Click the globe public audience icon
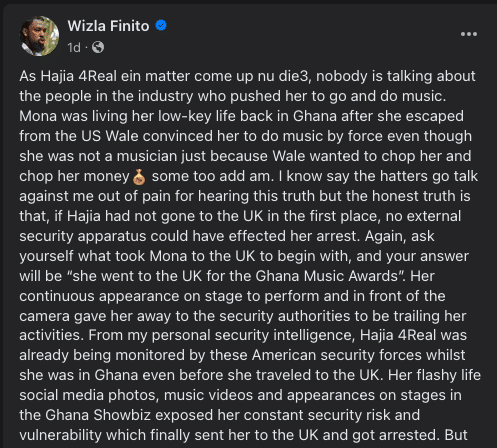Image resolution: width=497 pixels, height=448 pixels. pos(98,47)
